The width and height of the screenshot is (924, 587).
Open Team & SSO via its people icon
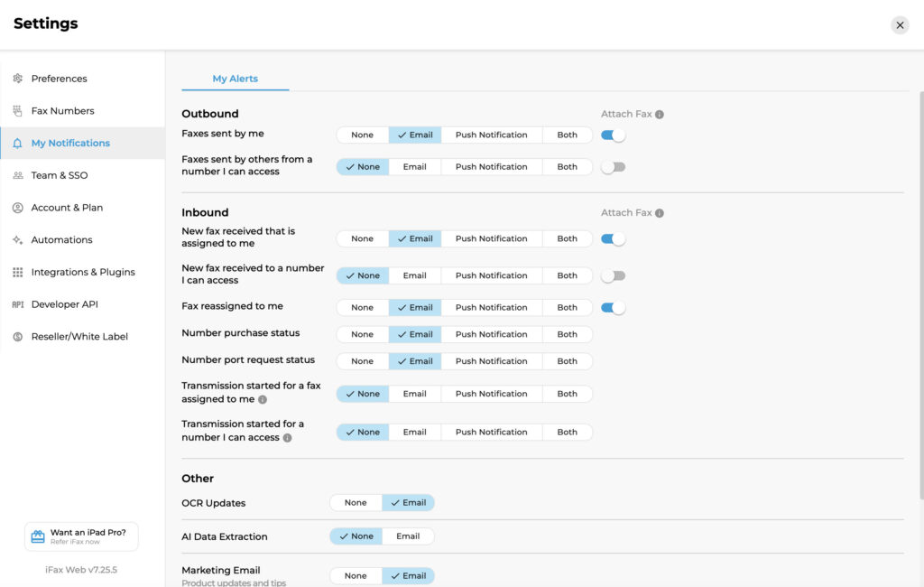tap(17, 175)
